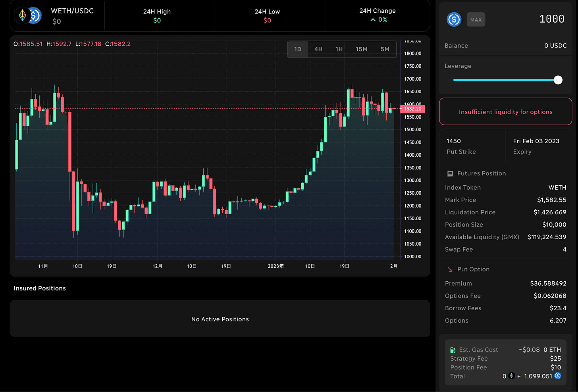The width and height of the screenshot is (578, 392).
Task: Click the Balance value 0 USDC
Action: coord(555,46)
